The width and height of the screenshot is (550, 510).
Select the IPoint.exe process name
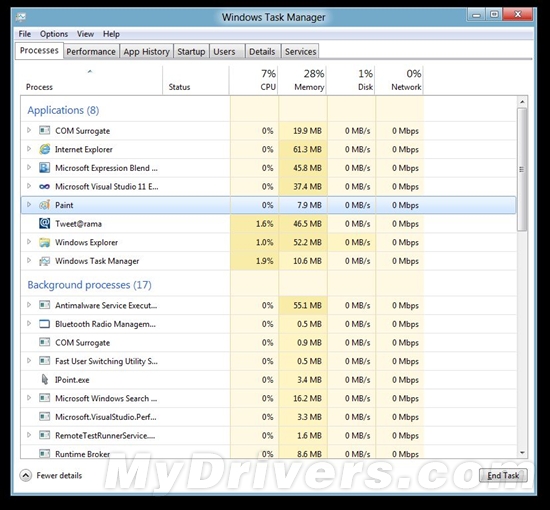(72, 380)
